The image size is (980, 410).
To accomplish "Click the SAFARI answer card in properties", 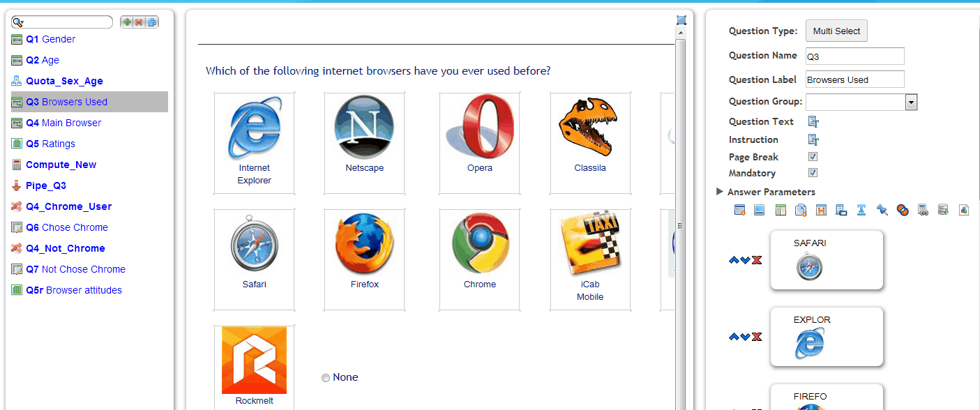I will pyautogui.click(x=827, y=260).
